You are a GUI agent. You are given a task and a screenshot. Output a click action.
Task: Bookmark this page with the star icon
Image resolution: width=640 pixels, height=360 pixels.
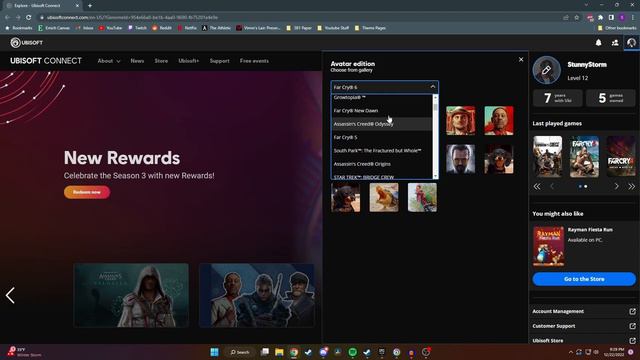tap(576, 18)
